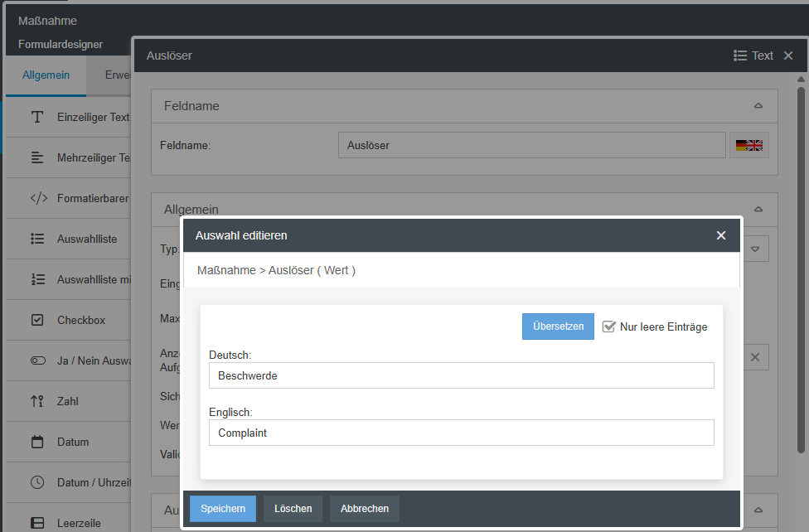Collapse the Feldname section
The height and width of the screenshot is (532, 809).
(758, 106)
